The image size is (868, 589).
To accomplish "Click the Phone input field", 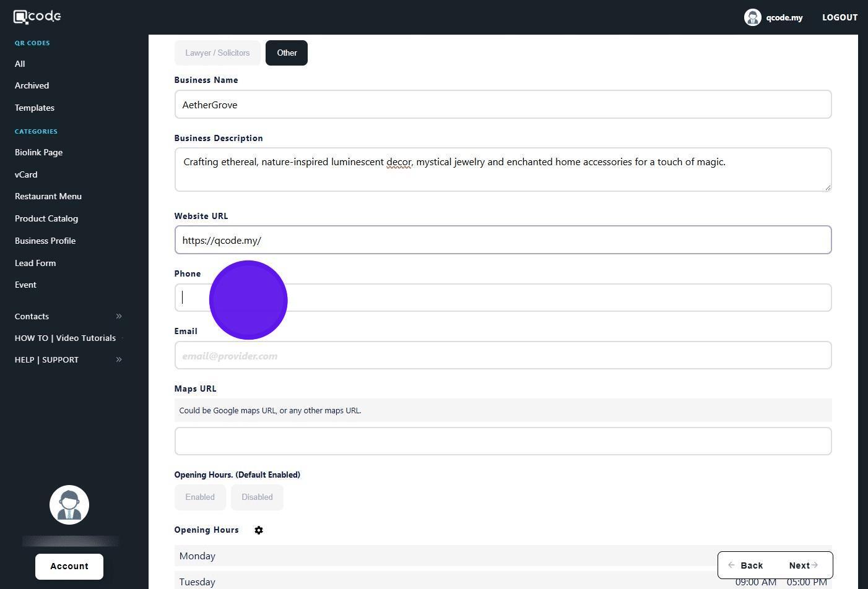I will (x=503, y=298).
